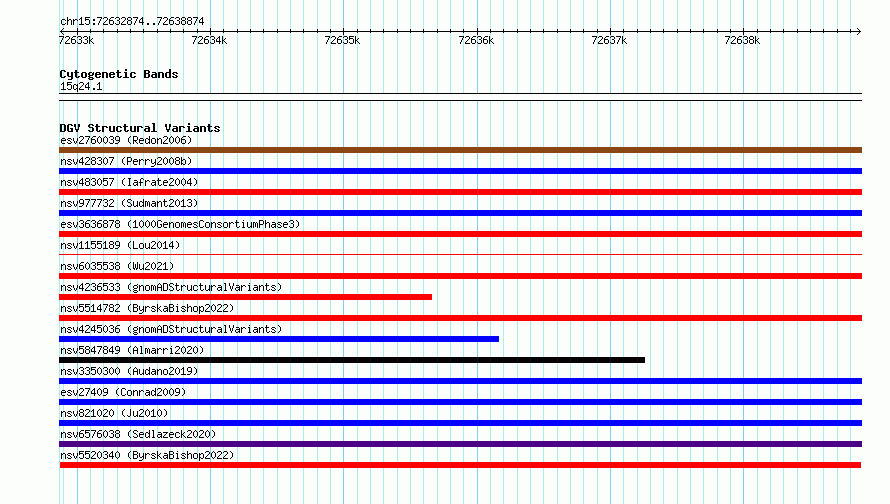The height and width of the screenshot is (504, 890).
Task: Open the nsv821020 (Ju2010) label
Action: click(114, 413)
